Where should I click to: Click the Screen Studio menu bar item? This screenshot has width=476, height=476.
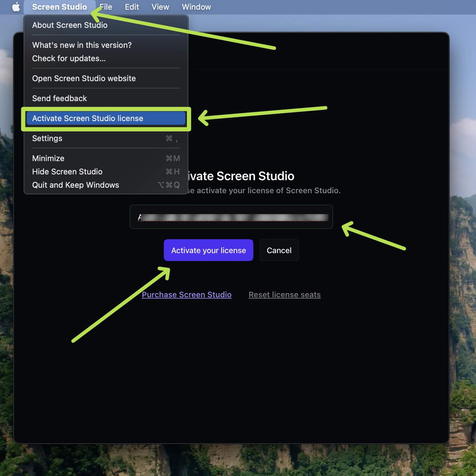pyautogui.click(x=59, y=7)
